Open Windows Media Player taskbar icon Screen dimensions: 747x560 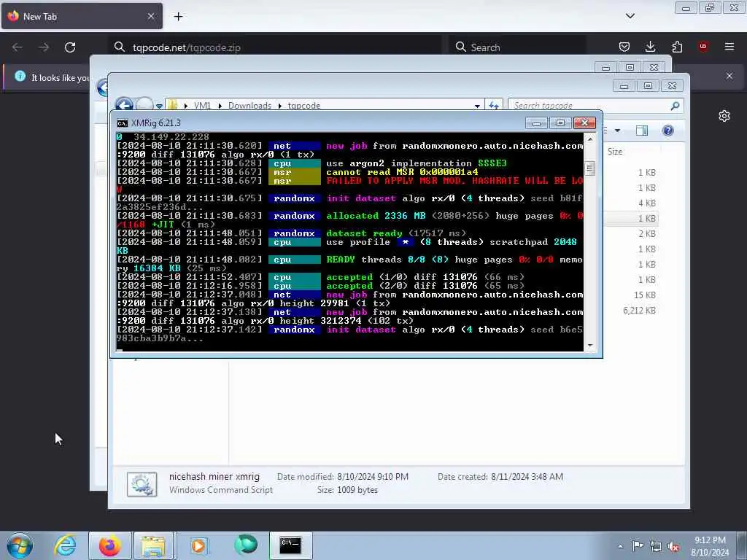click(198, 545)
